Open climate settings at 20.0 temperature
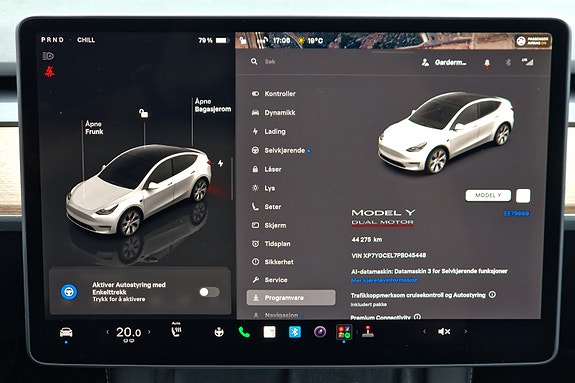Image resolution: width=575 pixels, height=383 pixels. (x=128, y=332)
